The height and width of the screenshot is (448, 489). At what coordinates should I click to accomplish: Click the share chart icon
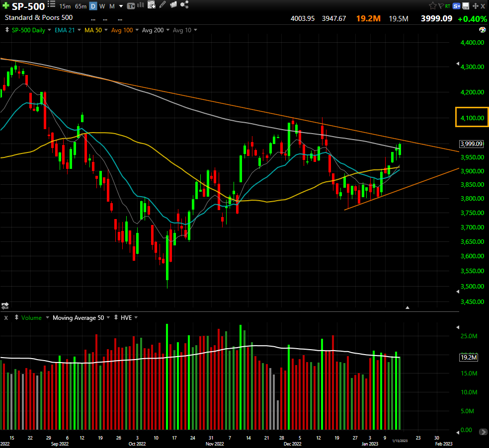[x=184, y=4]
